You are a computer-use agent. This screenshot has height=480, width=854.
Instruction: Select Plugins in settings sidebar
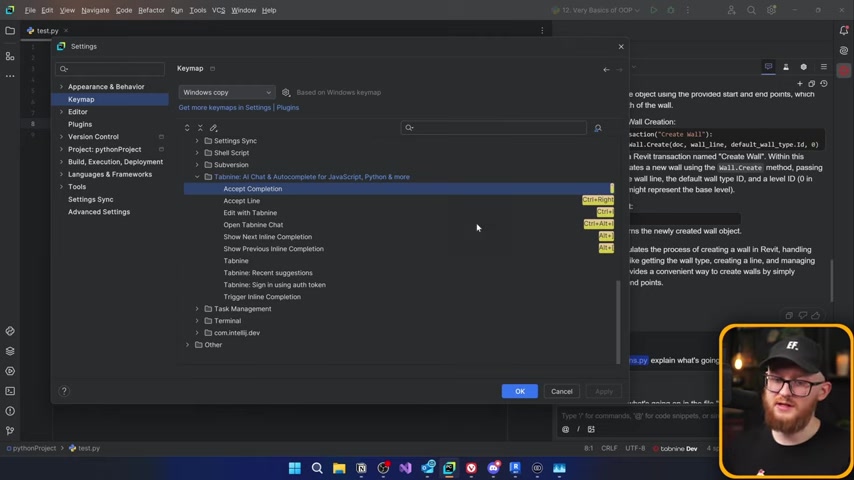pyautogui.click(x=80, y=124)
